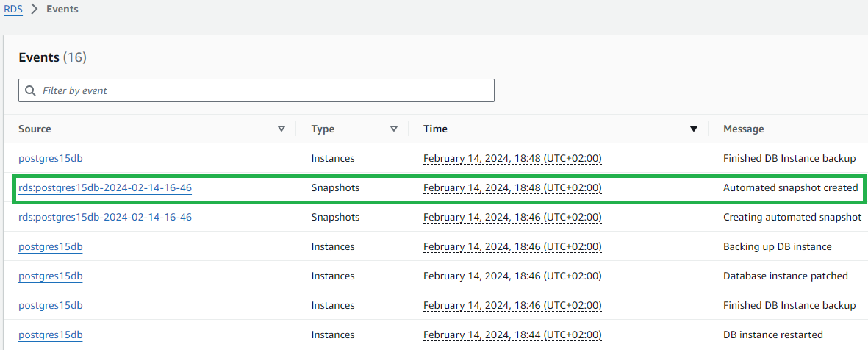Open the Type column filter triangle
868x350 pixels.
pyautogui.click(x=394, y=129)
